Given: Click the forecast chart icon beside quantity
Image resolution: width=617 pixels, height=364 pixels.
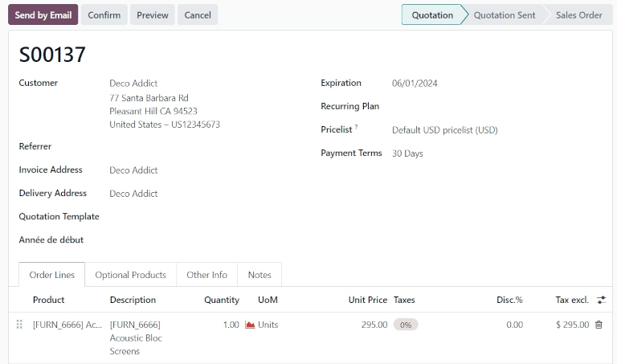Looking at the screenshot, I should (x=250, y=325).
